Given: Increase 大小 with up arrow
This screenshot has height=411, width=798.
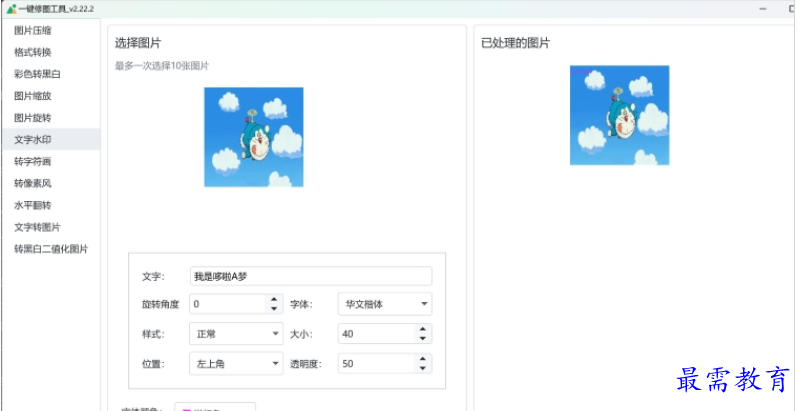Looking at the screenshot, I should (x=422, y=330).
